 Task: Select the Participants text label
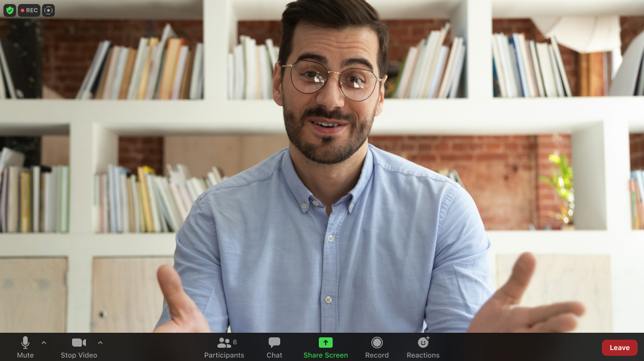click(224, 355)
